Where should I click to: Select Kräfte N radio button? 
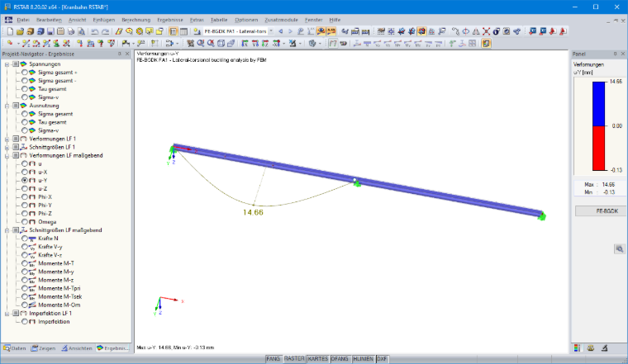click(x=25, y=239)
